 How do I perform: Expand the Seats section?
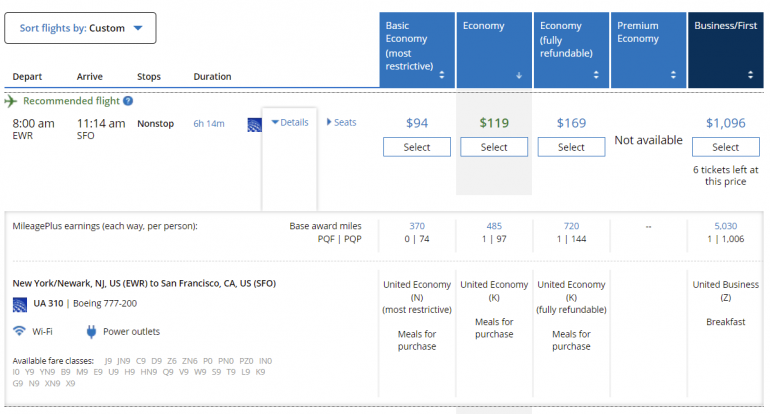pos(341,123)
